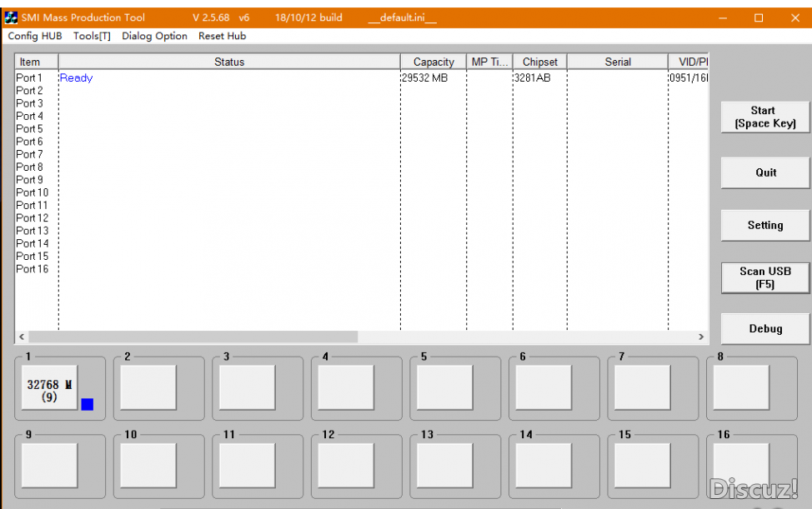Screen dimensions: 812x509
Task: Click the 29532 MB capacity value
Action: (424, 77)
